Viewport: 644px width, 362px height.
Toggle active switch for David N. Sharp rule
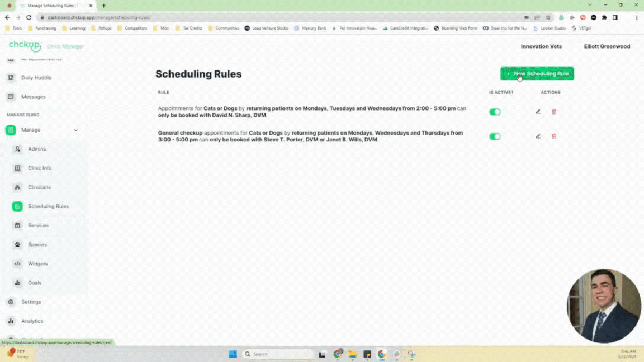(495, 112)
